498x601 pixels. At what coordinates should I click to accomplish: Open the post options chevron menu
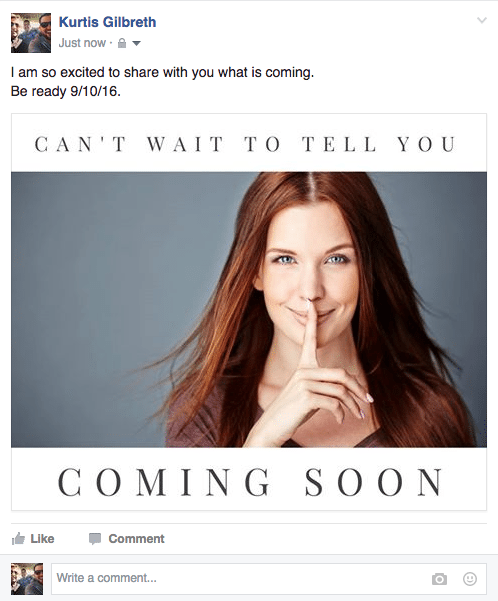point(482,20)
